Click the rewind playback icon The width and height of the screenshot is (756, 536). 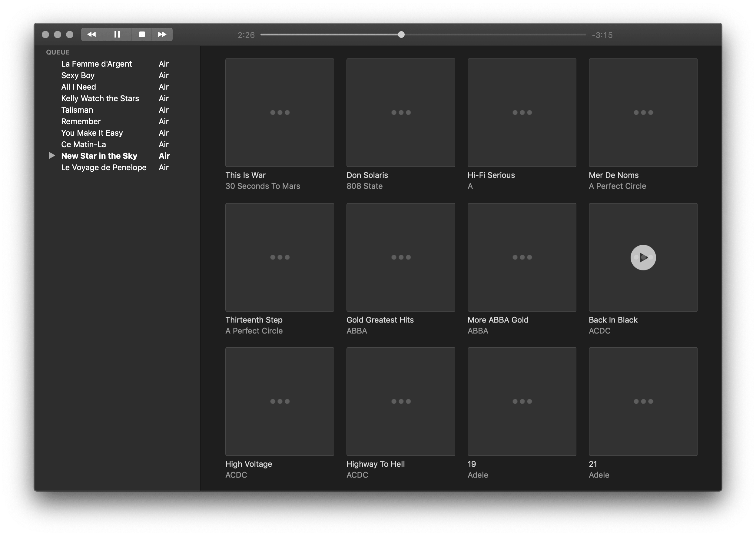91,34
